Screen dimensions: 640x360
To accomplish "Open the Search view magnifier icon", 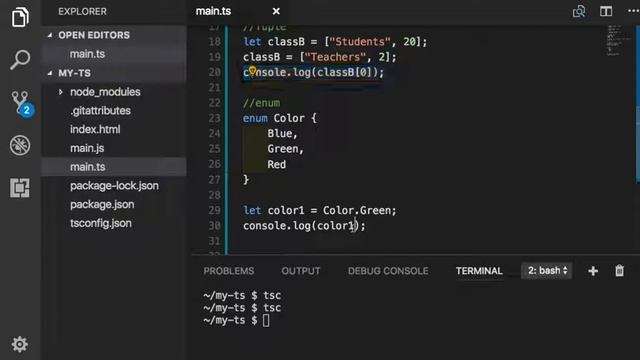I will click(x=20, y=60).
